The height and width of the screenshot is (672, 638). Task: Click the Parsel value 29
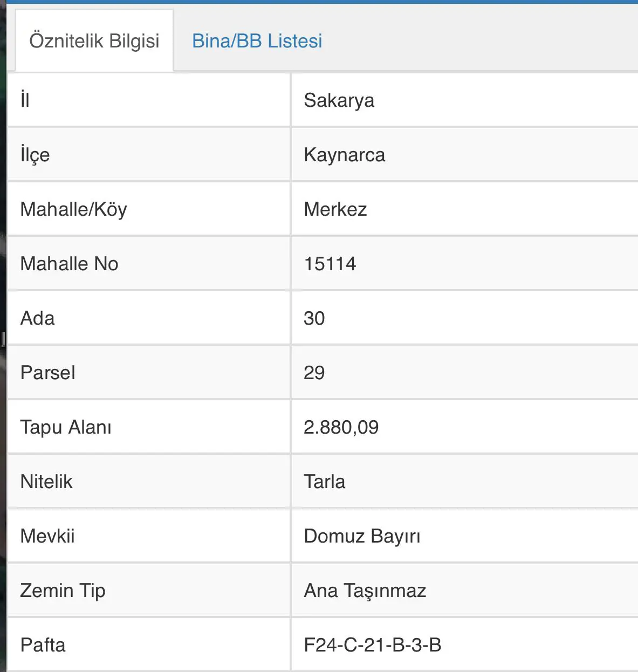(314, 373)
